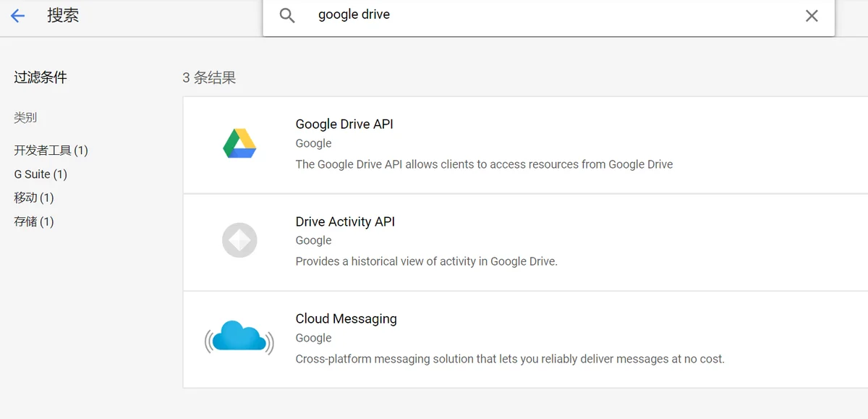The image size is (868, 419).
Task: Open the Drive Activity API result title
Action: (345, 221)
